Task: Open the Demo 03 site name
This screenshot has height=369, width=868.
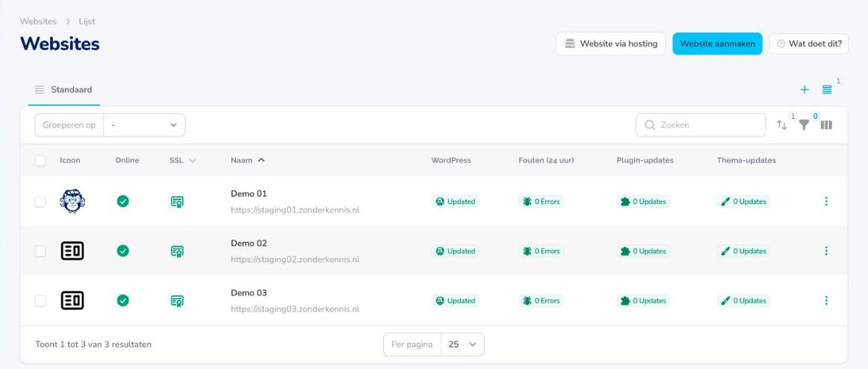Action: [249, 293]
